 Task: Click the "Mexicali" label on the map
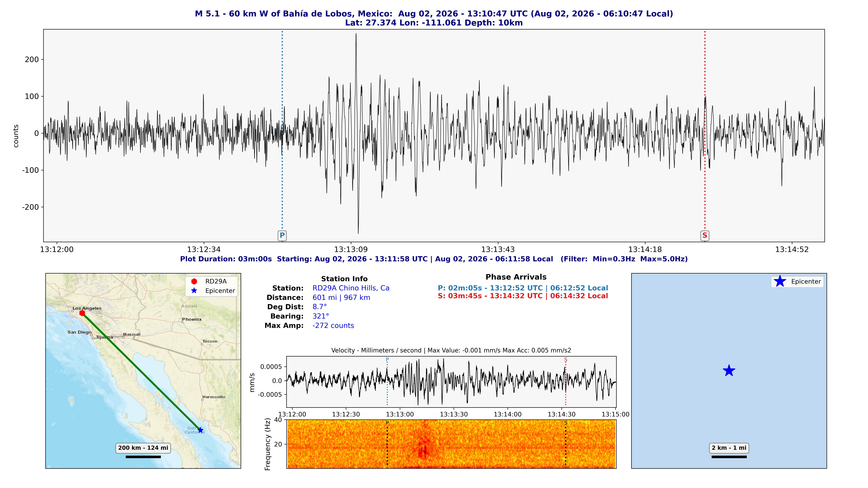tap(131, 334)
